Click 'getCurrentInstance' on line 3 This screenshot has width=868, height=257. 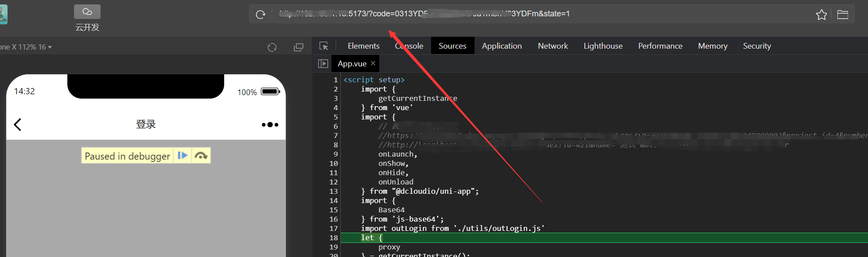click(x=417, y=98)
